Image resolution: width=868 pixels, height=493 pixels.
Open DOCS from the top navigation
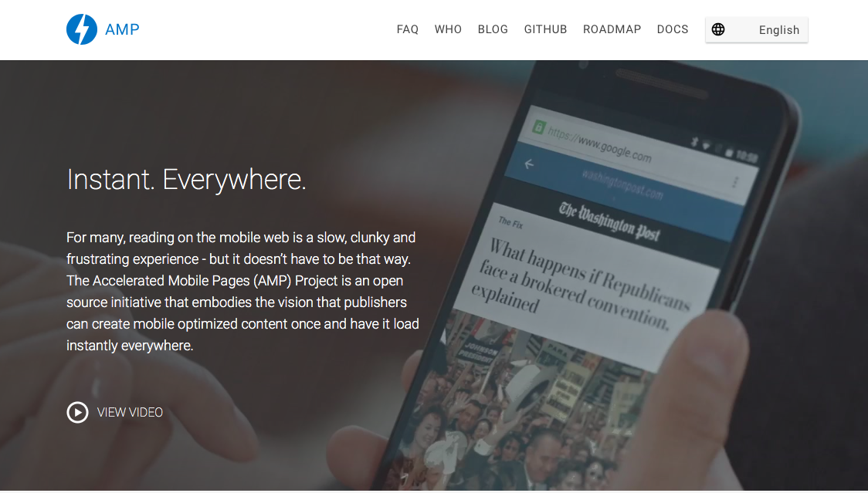coord(673,29)
